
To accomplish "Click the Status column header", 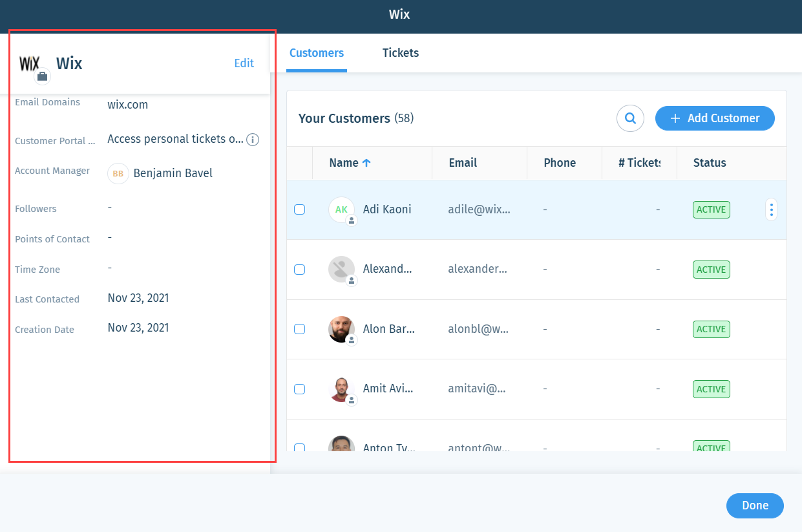I will (710, 163).
